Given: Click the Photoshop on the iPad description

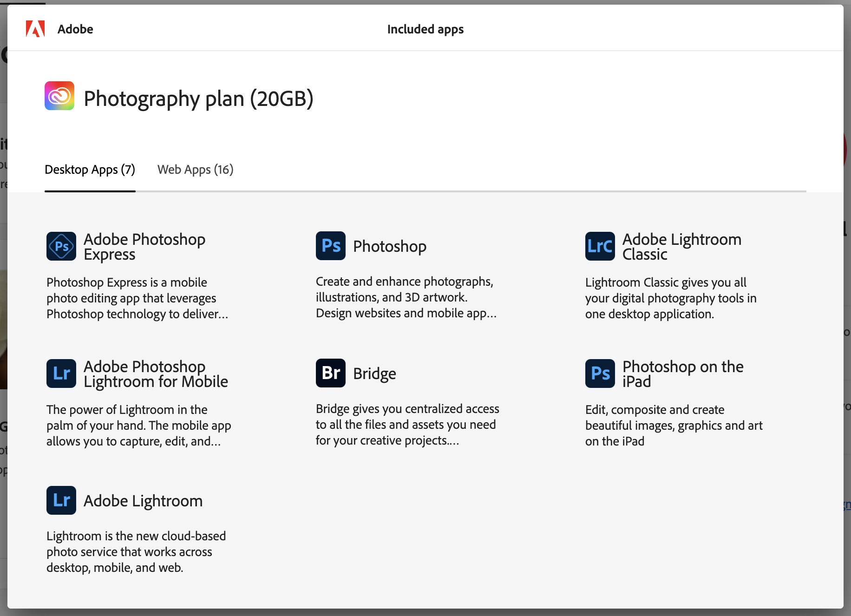Looking at the screenshot, I should tap(674, 425).
